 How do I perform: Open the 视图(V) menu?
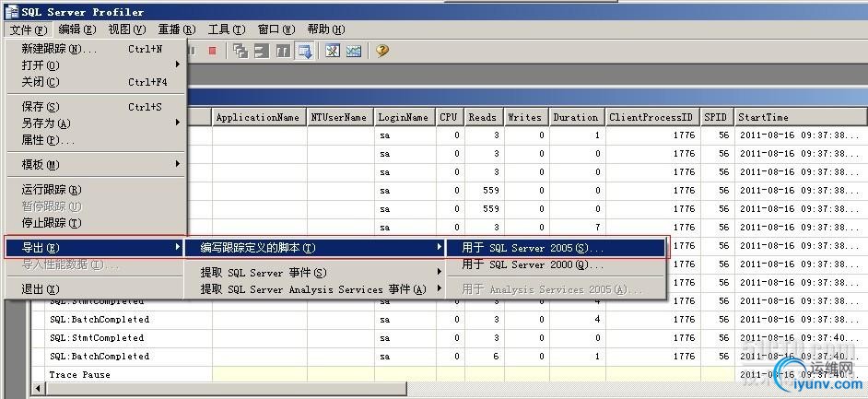tap(127, 29)
